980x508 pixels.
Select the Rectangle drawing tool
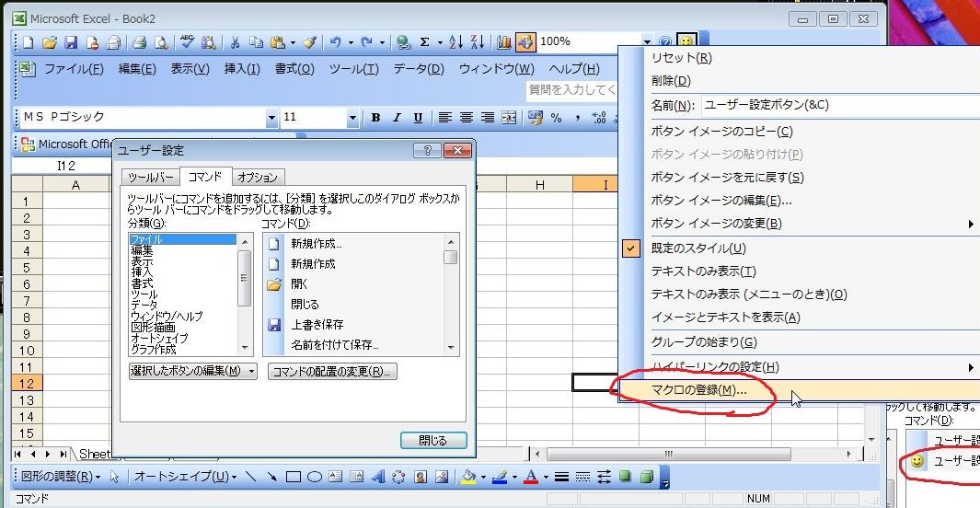pos(294,477)
